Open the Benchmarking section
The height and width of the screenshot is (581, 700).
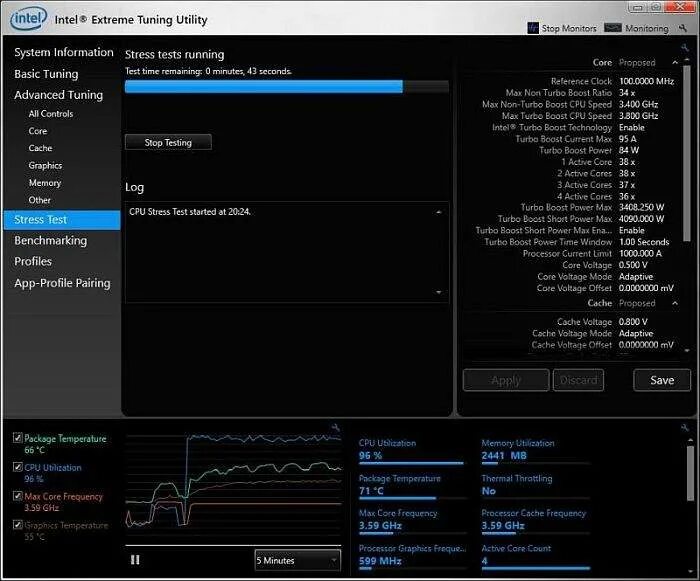(50, 240)
